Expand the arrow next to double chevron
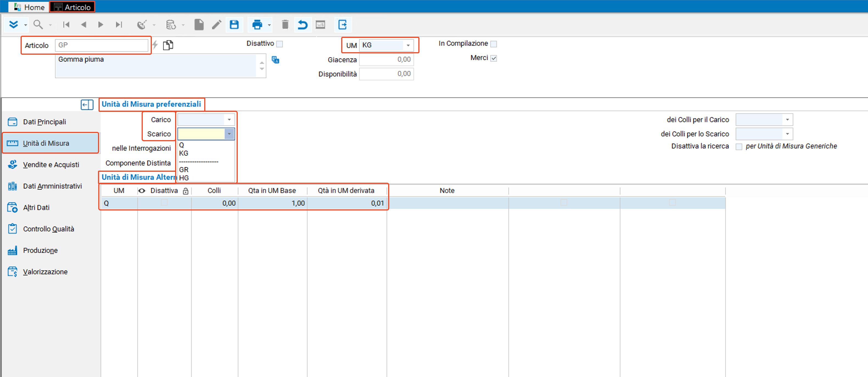868x377 pixels. (25, 25)
